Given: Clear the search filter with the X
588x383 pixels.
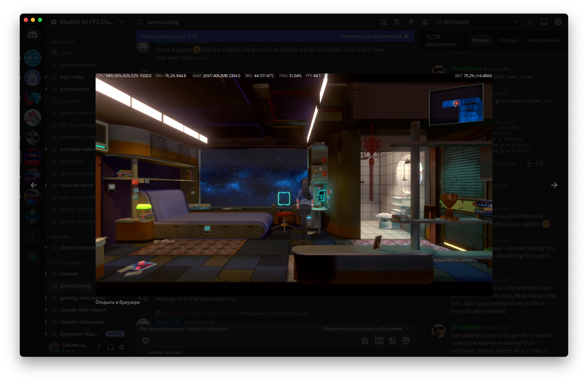Looking at the screenshot, I should coord(515,22).
